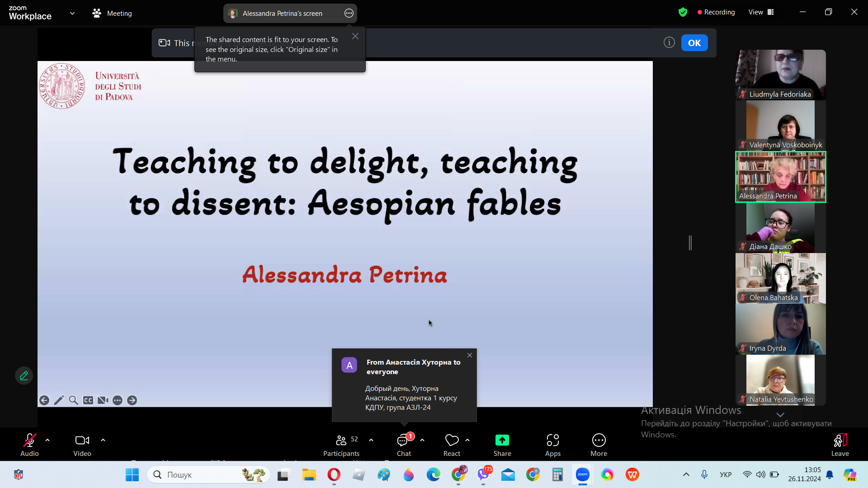Click the Leave meeting button
The height and width of the screenshot is (488, 868).
pyautogui.click(x=840, y=445)
